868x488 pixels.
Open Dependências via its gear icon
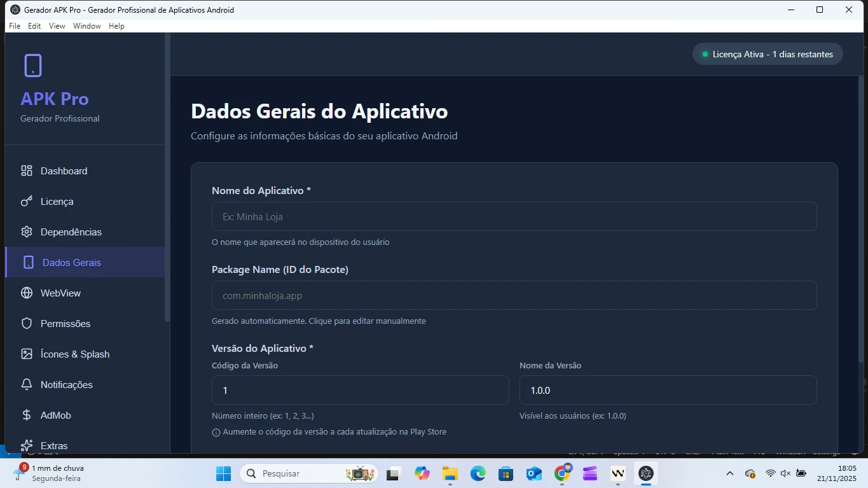(x=27, y=232)
